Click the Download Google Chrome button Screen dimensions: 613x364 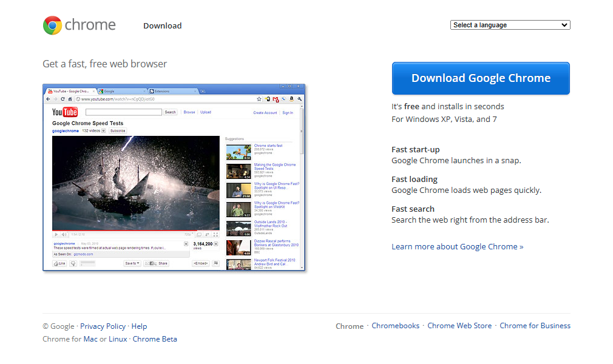pos(481,78)
